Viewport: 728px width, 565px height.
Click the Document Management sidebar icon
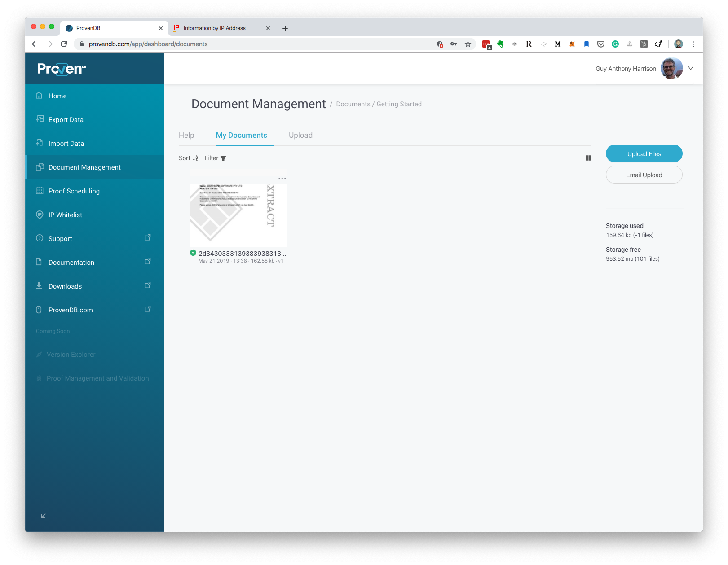click(40, 167)
